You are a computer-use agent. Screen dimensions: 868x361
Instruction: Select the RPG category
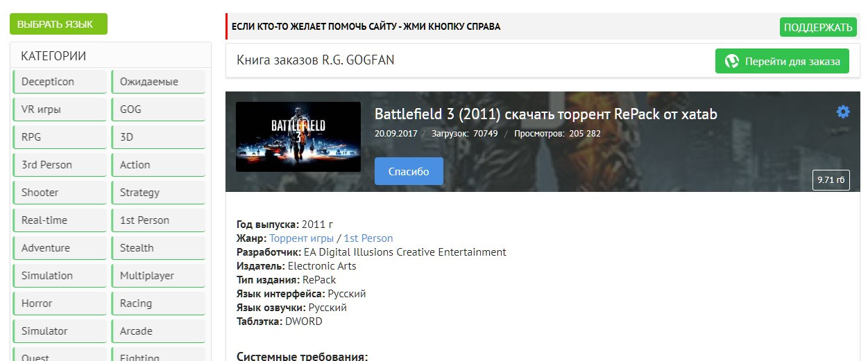[x=60, y=137]
